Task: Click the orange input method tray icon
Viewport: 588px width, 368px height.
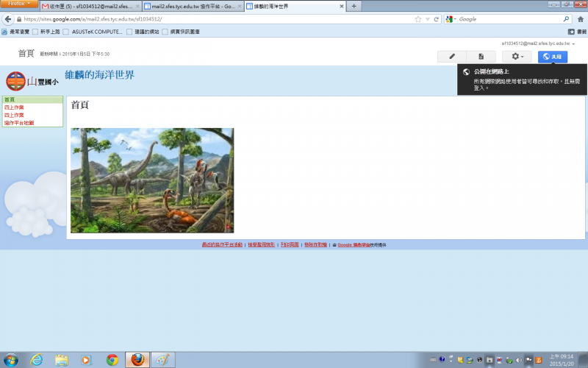Action: tap(539, 360)
